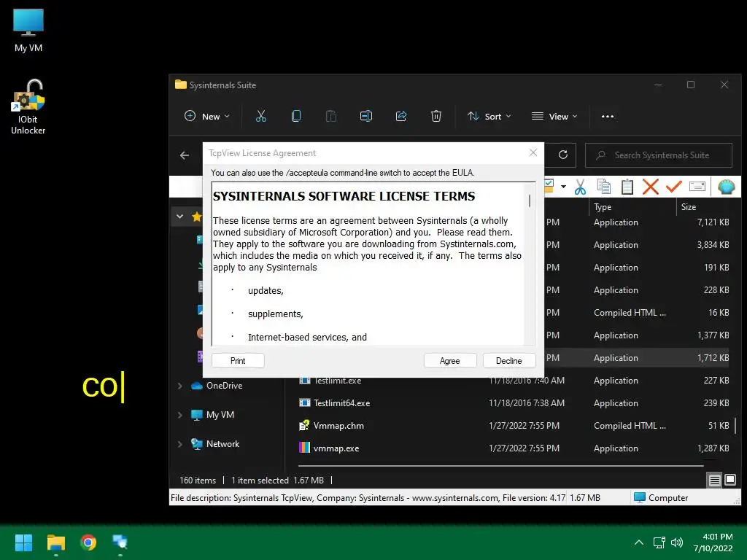
Task: Open the View dropdown menu
Action: point(554,116)
